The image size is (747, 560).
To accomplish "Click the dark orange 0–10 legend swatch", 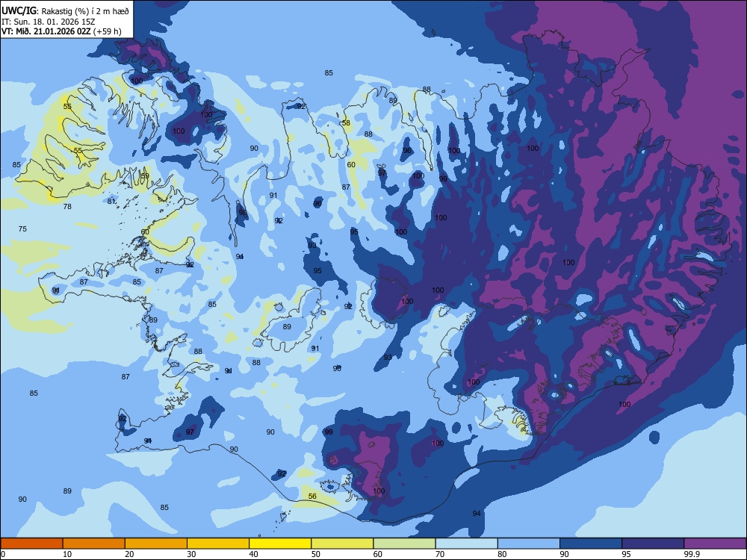I will pyautogui.click(x=31, y=544).
